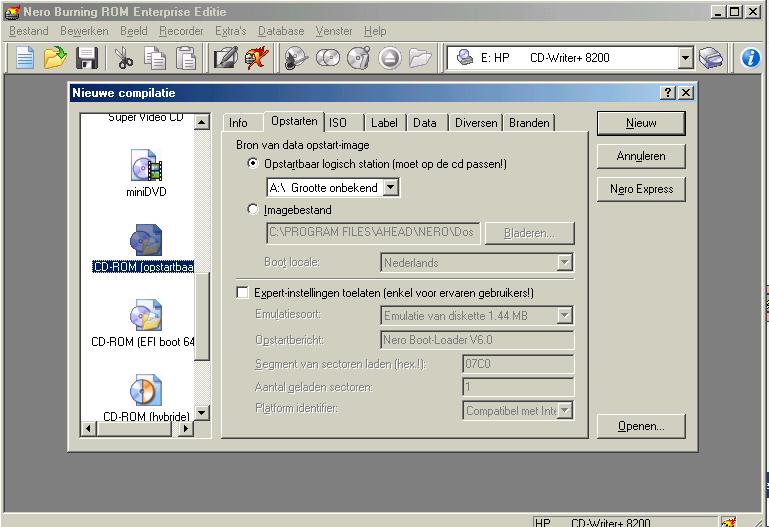769x527 pixels.
Task: Click the dialog help question-mark button
Action: click(x=667, y=93)
